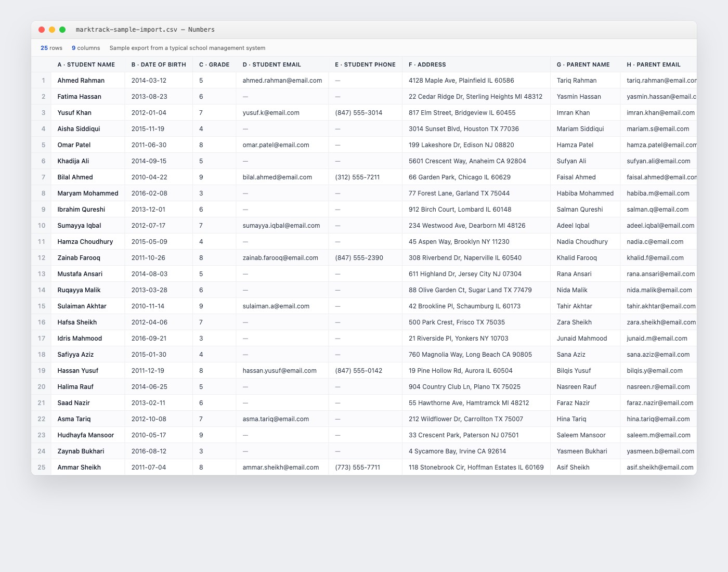Click the cell Yusuf Khan
The height and width of the screenshot is (572, 728).
[x=88, y=113]
